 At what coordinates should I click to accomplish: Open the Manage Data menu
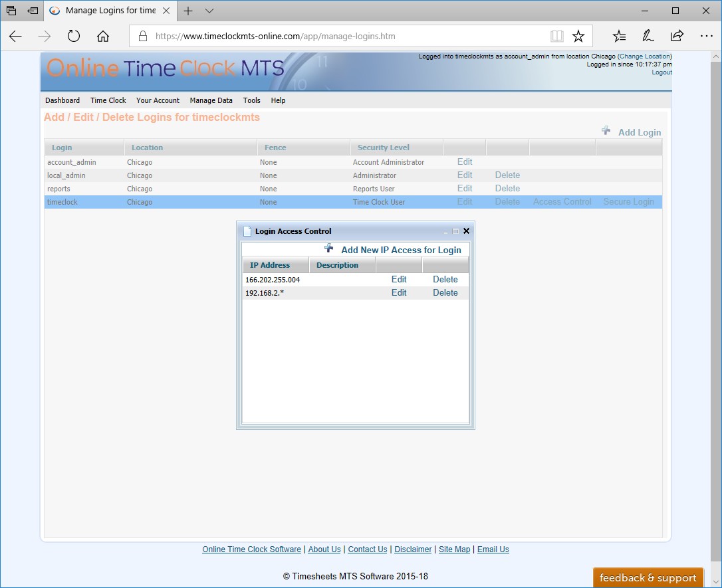click(x=211, y=100)
